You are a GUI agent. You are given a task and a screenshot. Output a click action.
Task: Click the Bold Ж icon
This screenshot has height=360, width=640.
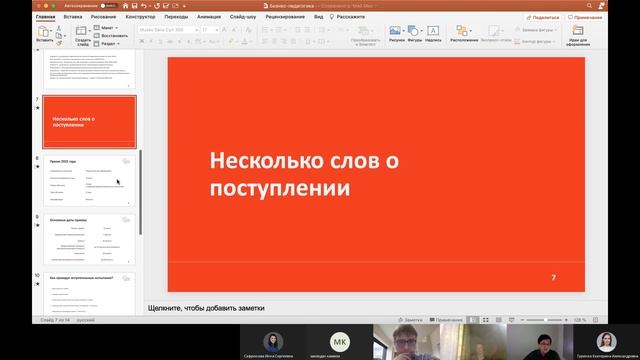(x=142, y=41)
